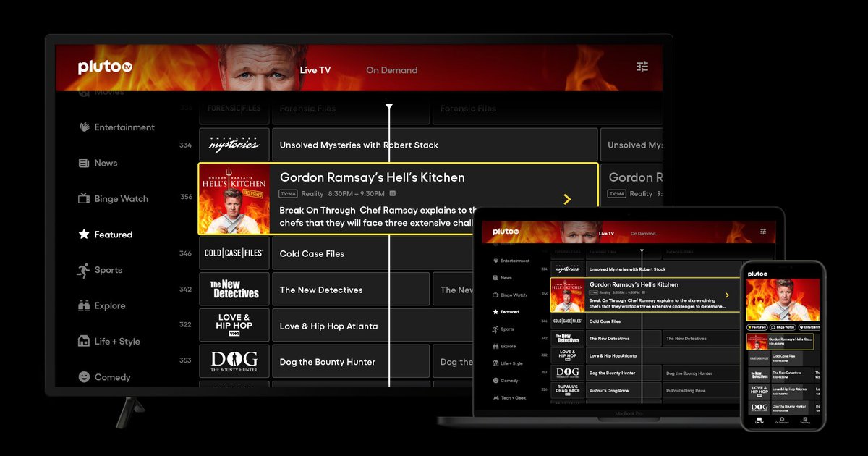Switch to the On Demand tab on the TV
This screenshot has width=868, height=456.
pos(391,70)
